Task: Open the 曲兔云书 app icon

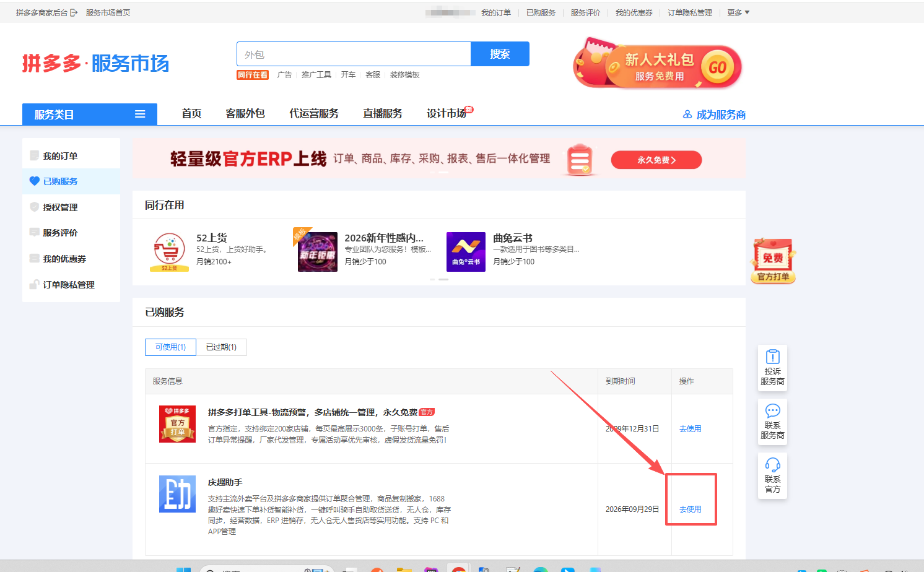Action: click(x=466, y=252)
